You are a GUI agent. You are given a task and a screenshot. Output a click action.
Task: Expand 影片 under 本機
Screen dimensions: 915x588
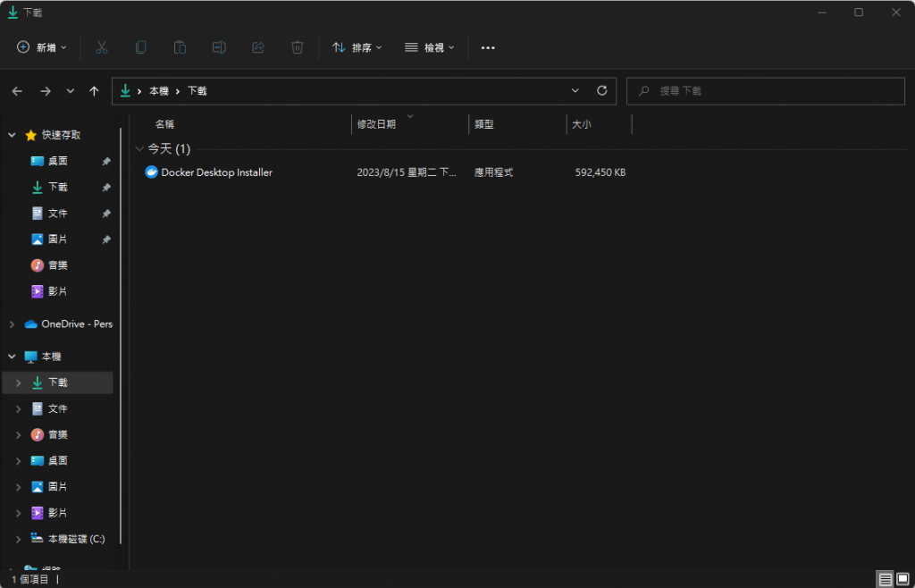(x=18, y=513)
